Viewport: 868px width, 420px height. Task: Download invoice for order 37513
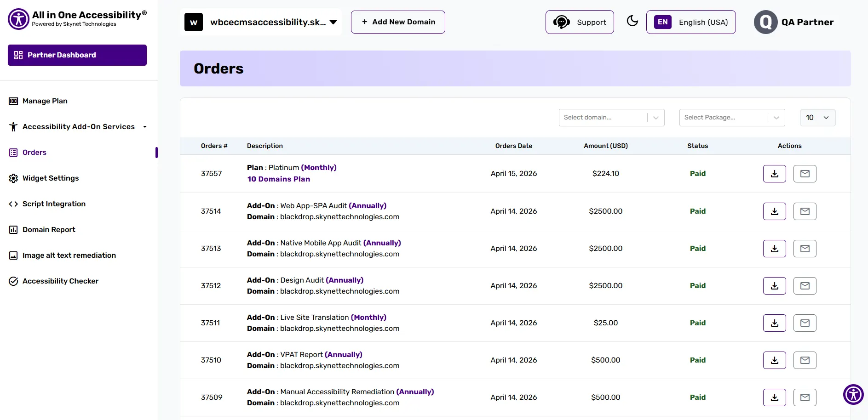click(775, 249)
